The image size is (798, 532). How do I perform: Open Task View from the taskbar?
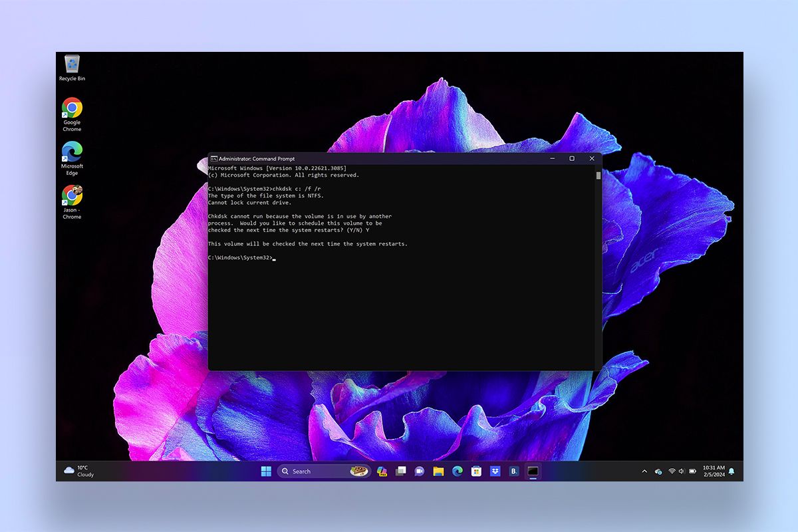(x=400, y=471)
